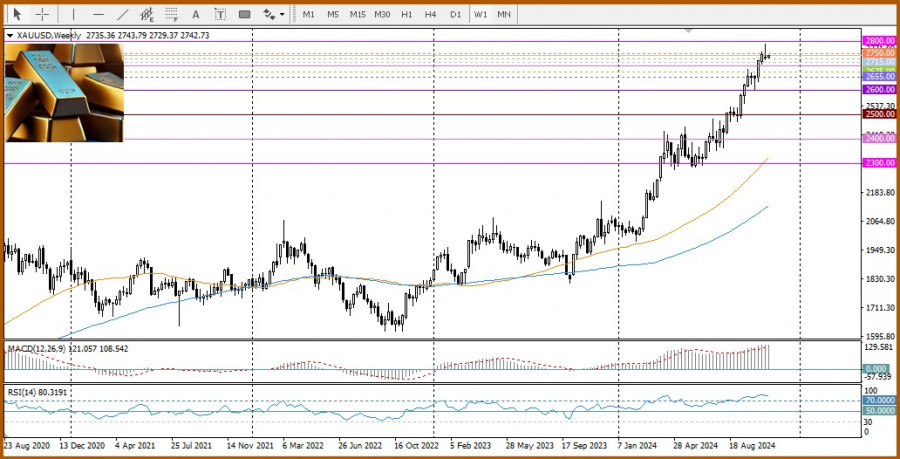Image resolution: width=900 pixels, height=459 pixels.
Task: Select the Fibonacci retracement tool
Action: 171,14
